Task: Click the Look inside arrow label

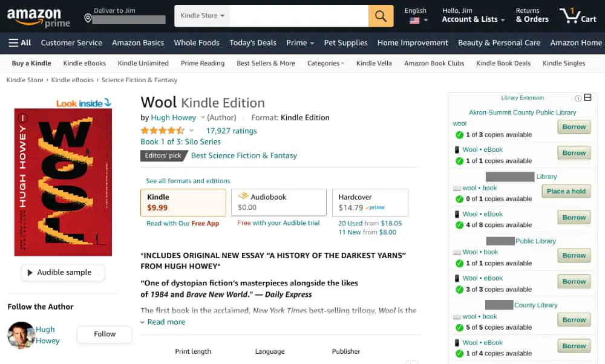Action: pyautogui.click(x=83, y=103)
